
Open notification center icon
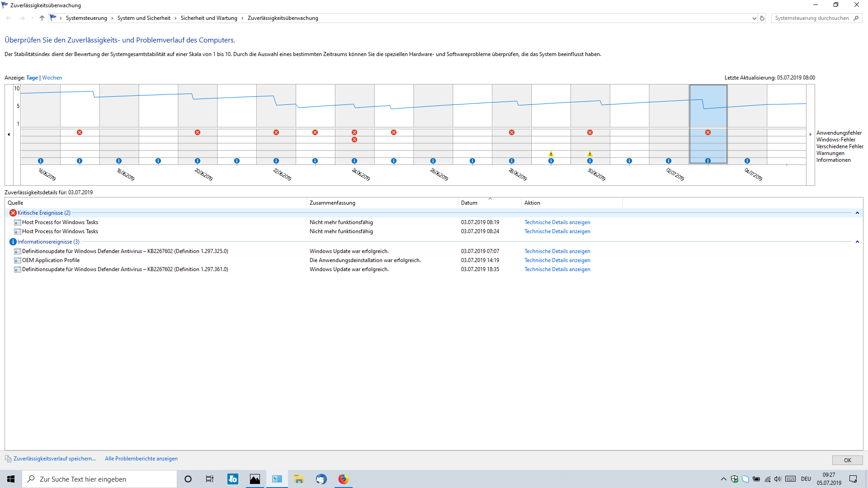(853, 479)
